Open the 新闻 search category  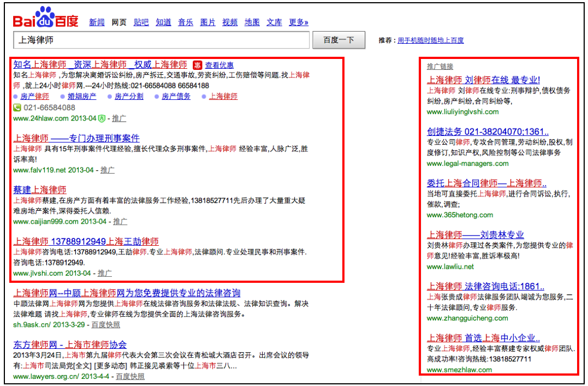pos(97,22)
